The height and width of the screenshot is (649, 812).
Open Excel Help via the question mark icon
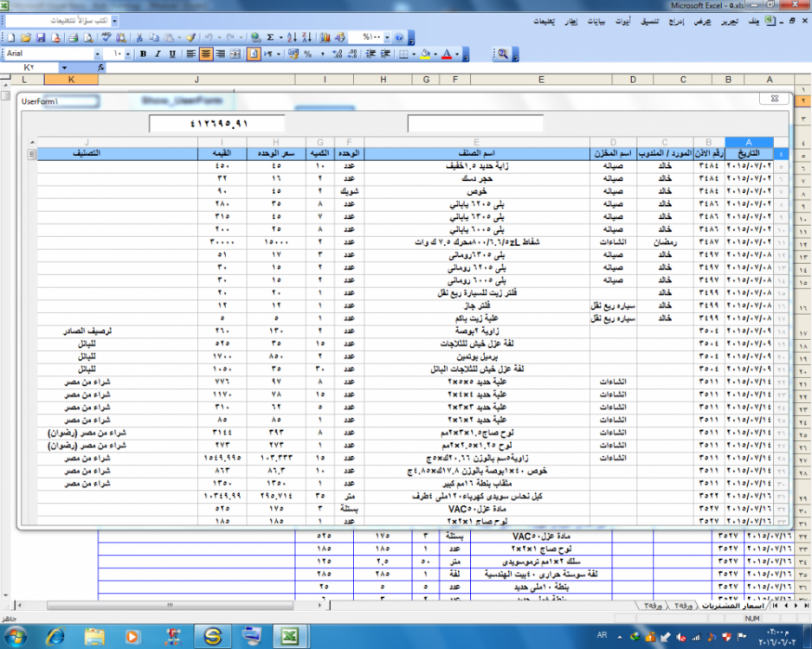pos(399,38)
